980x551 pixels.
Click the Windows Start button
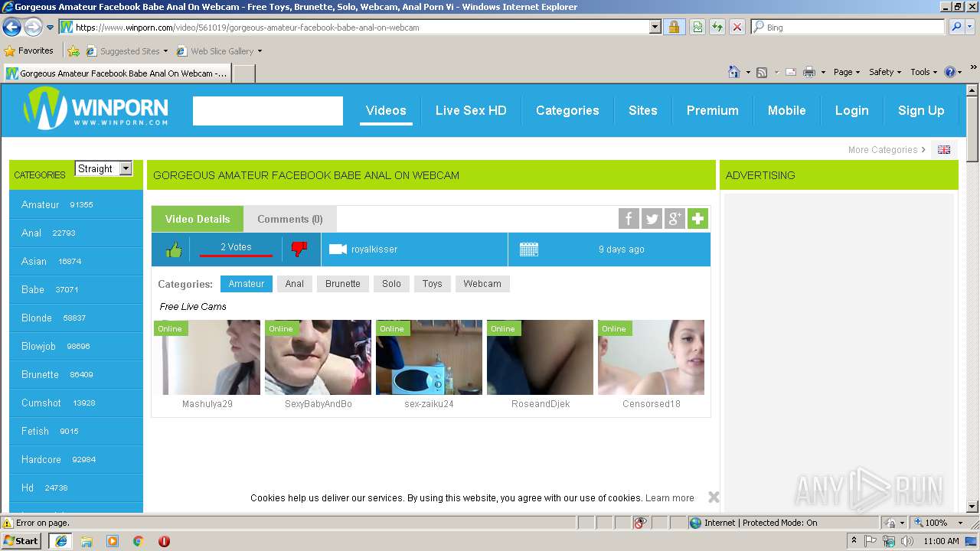(22, 541)
